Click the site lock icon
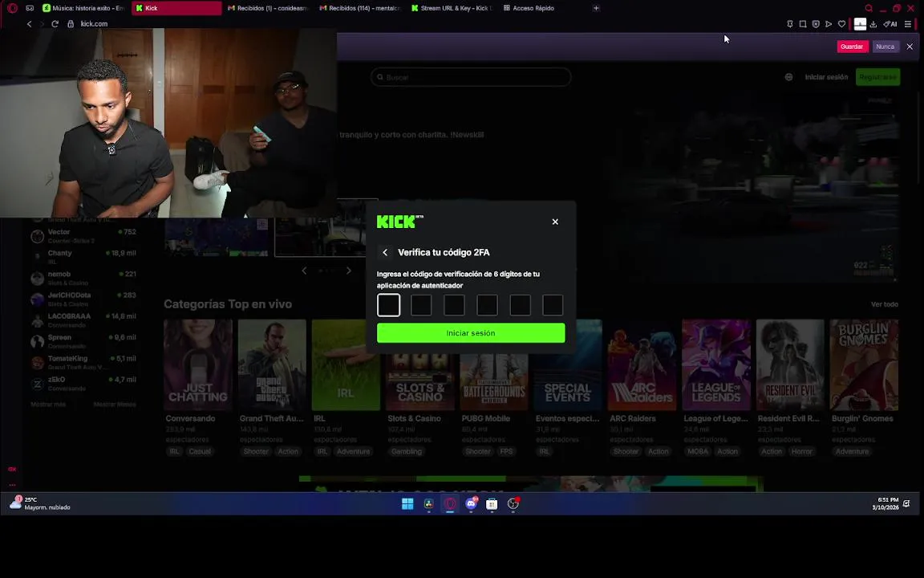The image size is (924, 578). pyautogui.click(x=71, y=23)
